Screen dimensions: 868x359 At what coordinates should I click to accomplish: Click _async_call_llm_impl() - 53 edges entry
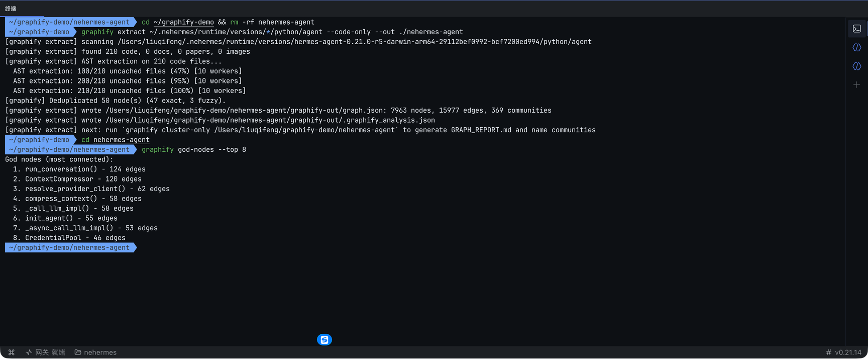click(x=85, y=228)
